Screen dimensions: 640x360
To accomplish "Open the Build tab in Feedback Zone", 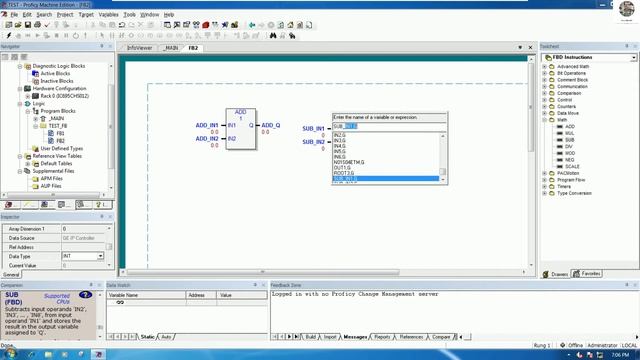I will tap(311, 337).
